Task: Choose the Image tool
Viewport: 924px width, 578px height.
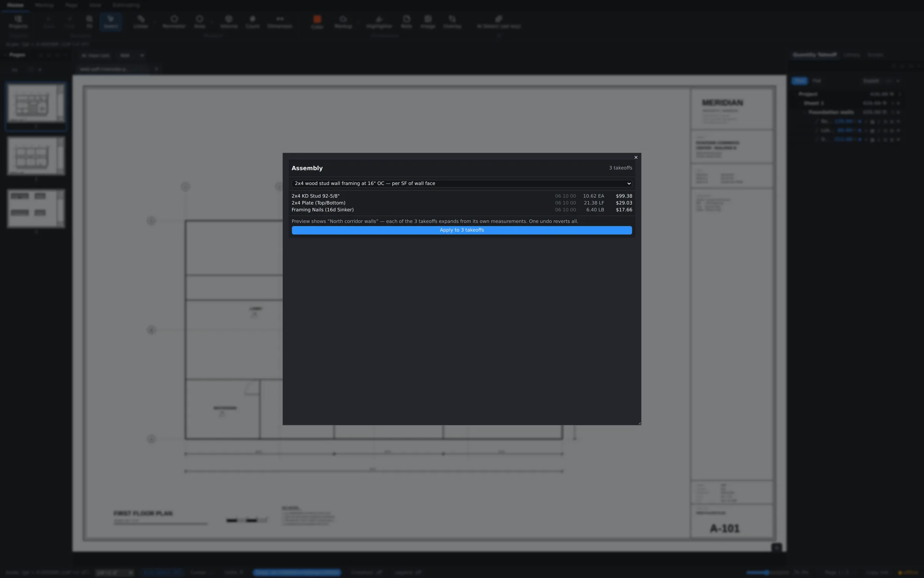Action: click(x=428, y=22)
